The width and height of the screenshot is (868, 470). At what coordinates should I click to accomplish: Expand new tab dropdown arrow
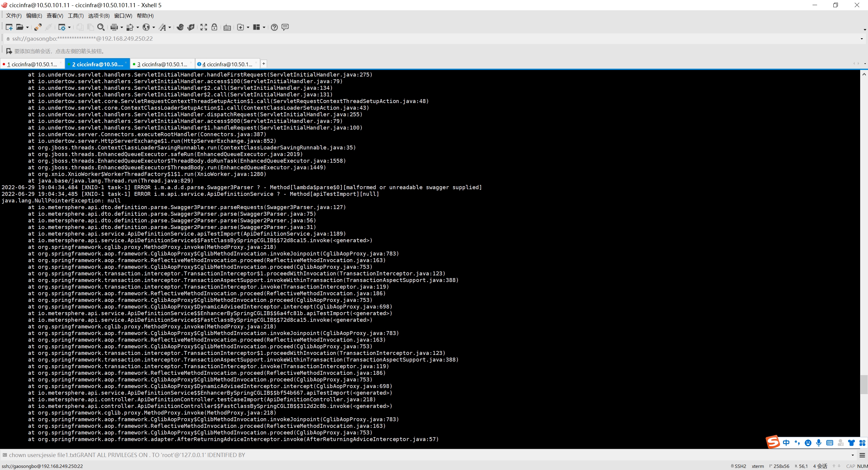point(248,28)
